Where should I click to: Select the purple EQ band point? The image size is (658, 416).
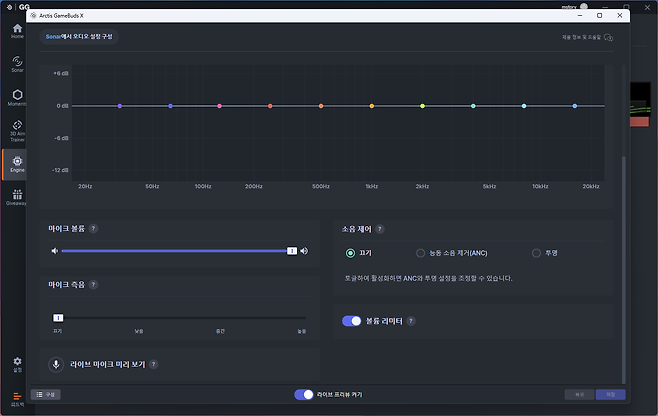pyautogui.click(x=120, y=106)
